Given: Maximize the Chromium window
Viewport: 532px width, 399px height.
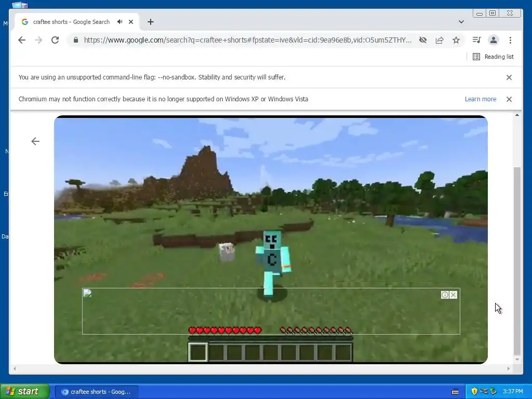Looking at the screenshot, I should [493, 13].
